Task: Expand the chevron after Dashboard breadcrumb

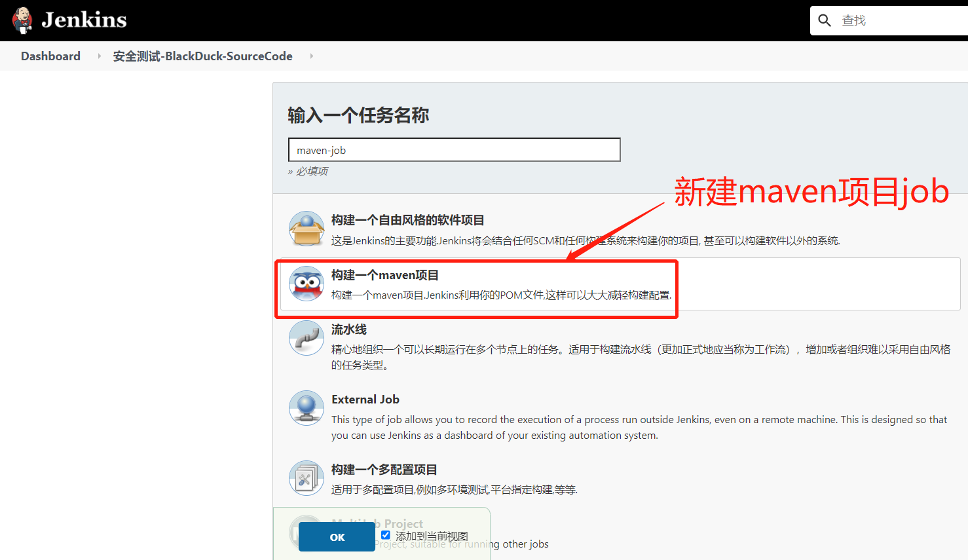Action: pyautogui.click(x=98, y=56)
